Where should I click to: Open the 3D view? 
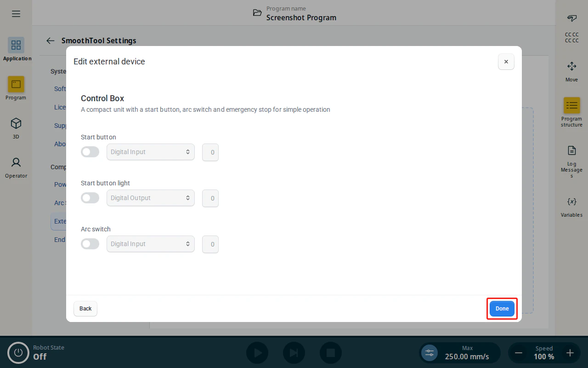point(16,127)
